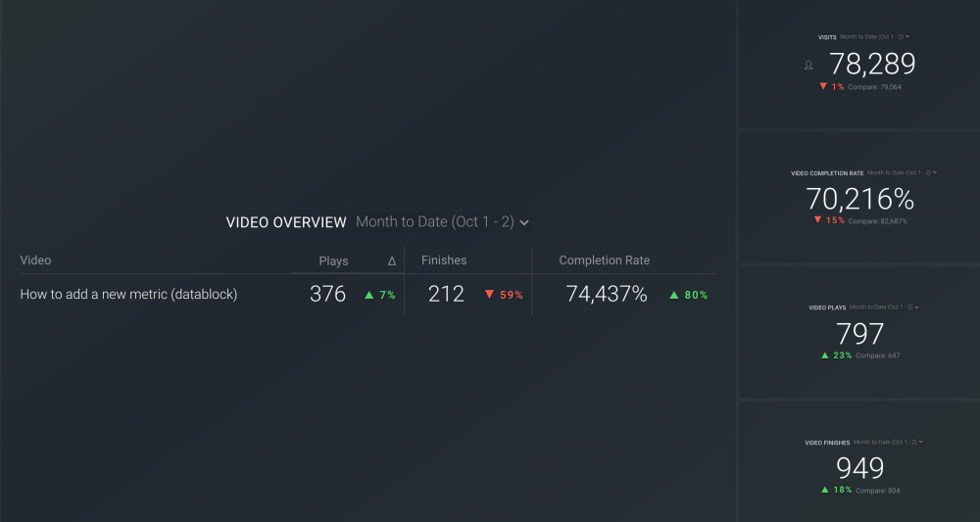Click the 78,289 visits value
This screenshot has width=980, height=522.
pyautogui.click(x=872, y=65)
